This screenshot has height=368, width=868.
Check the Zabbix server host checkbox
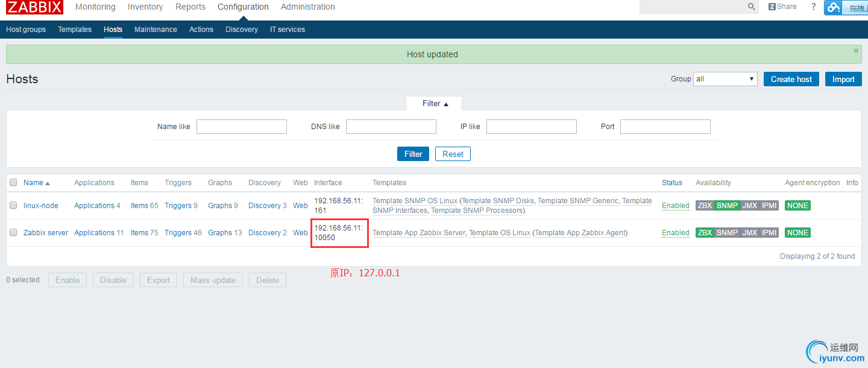(x=13, y=233)
